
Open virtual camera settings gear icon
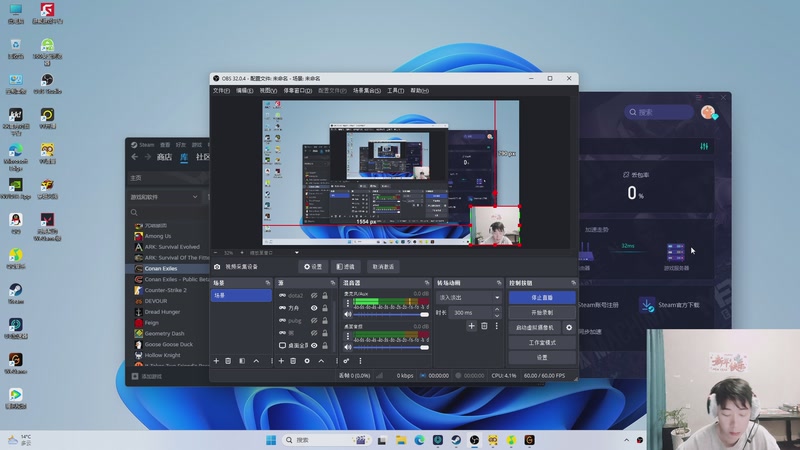coord(569,328)
